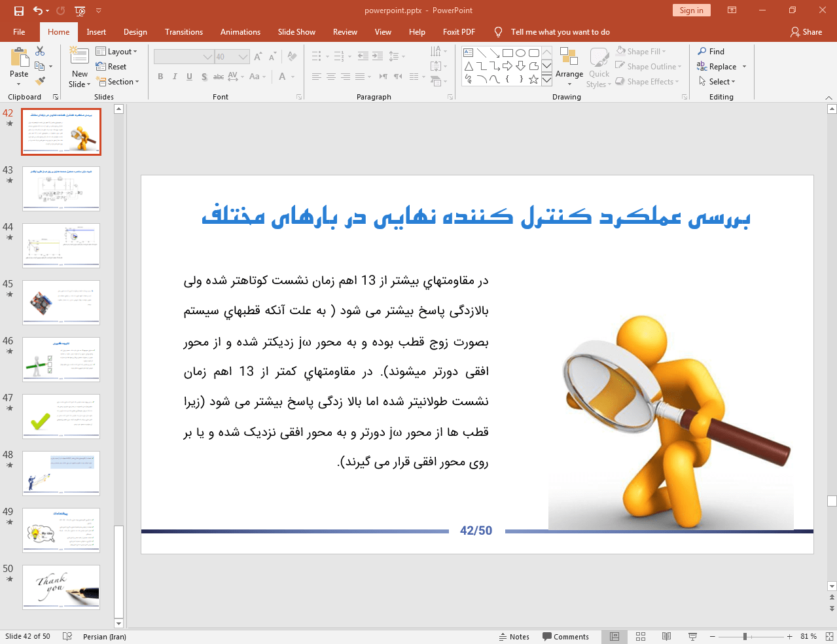Click the Sign in button
Image resolution: width=837 pixels, height=644 pixels.
coord(691,10)
